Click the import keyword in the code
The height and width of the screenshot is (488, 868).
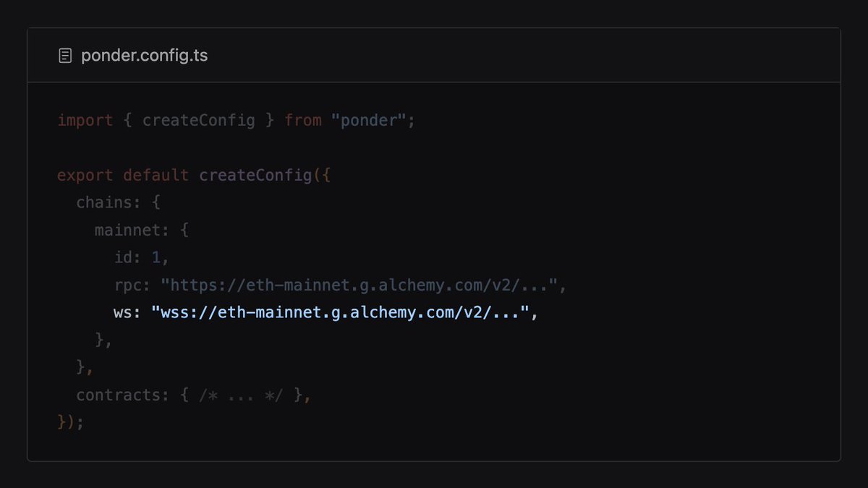85,120
